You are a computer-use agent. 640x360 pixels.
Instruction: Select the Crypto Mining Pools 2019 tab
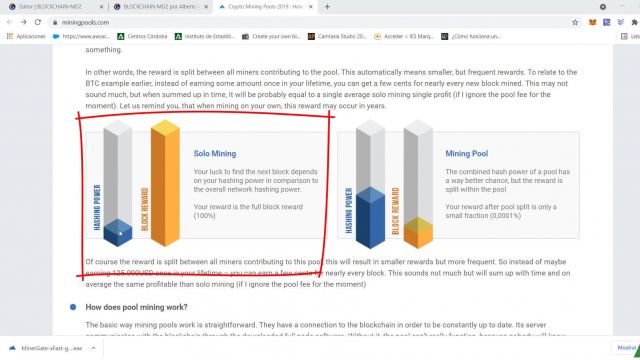pyautogui.click(x=265, y=7)
